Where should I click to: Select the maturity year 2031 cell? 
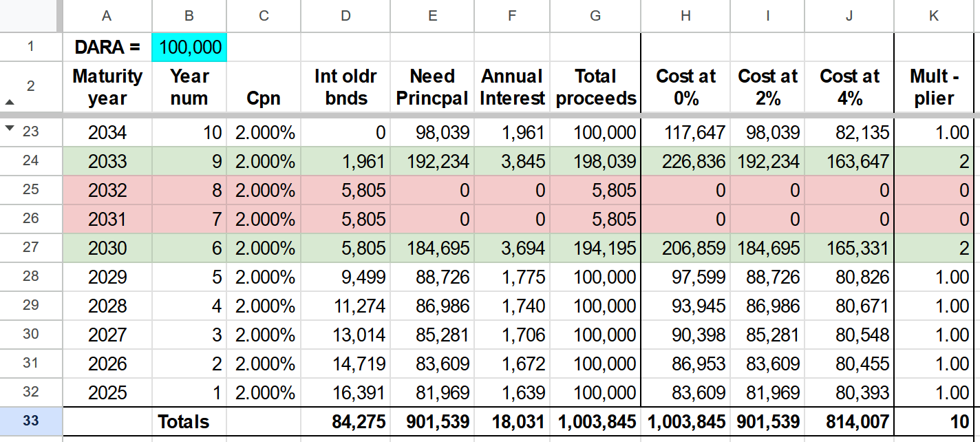pos(107,219)
